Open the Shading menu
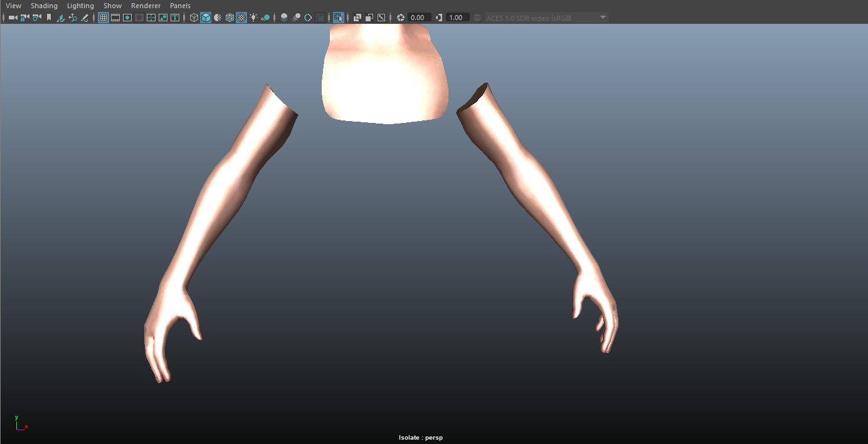 click(44, 6)
